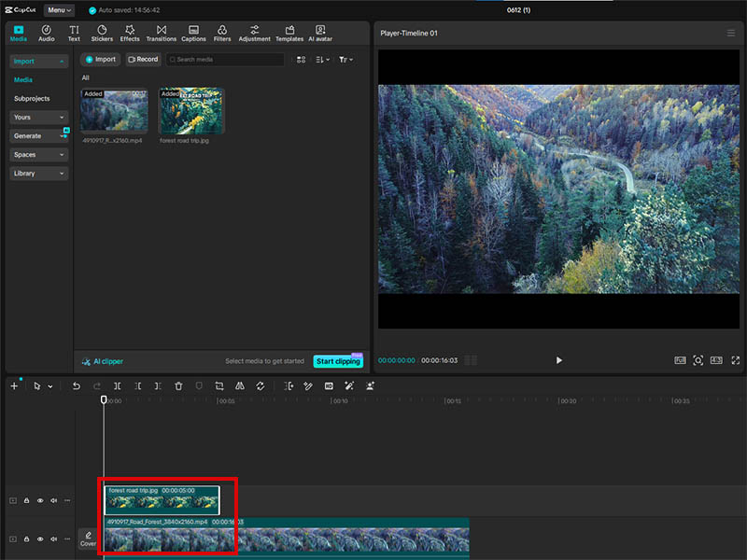
Task: Click the undo arrow in timeline toolbar
Action: pos(77,386)
